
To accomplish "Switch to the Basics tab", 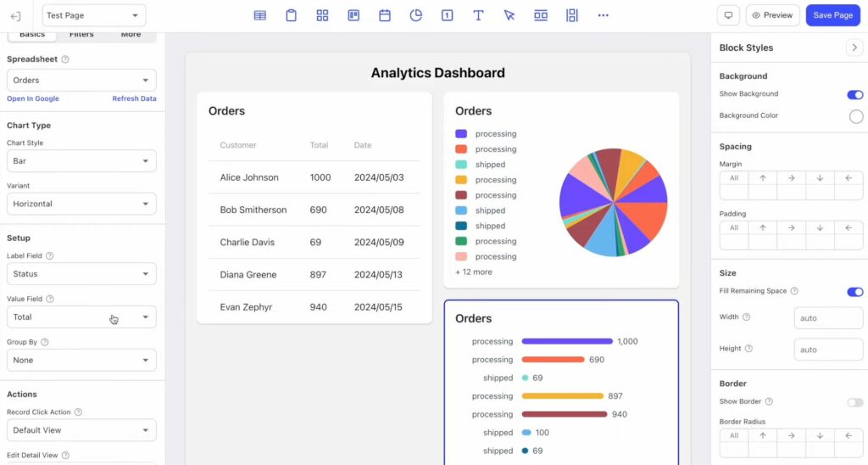I will pyautogui.click(x=32, y=35).
